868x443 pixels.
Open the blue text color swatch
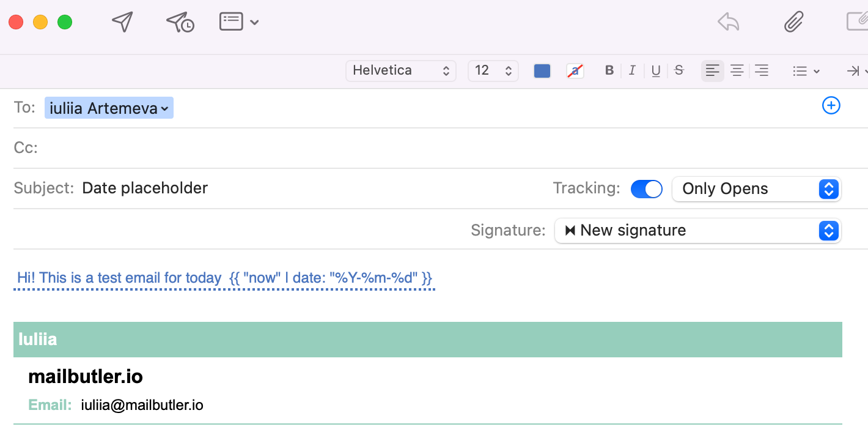[x=542, y=70]
